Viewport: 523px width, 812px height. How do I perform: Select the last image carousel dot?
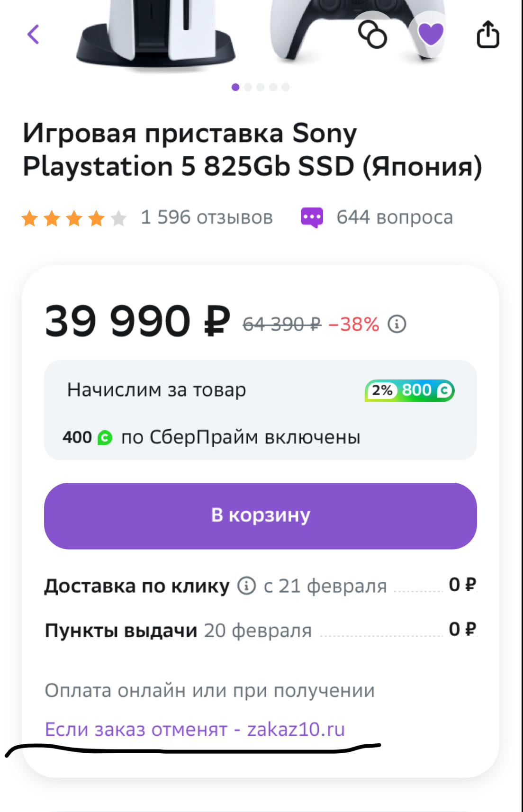[286, 87]
